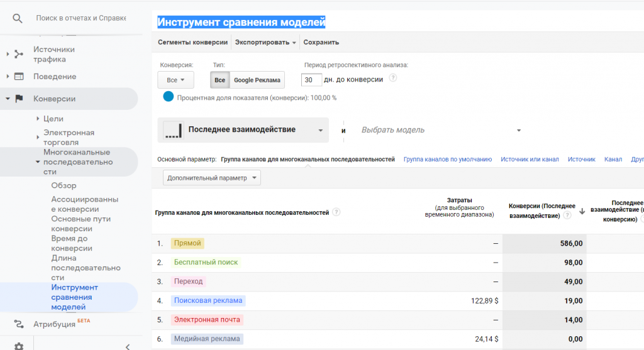Viewport: 644px width, 350px height.
Task: Expand the Цели submenu
Action: coord(37,119)
